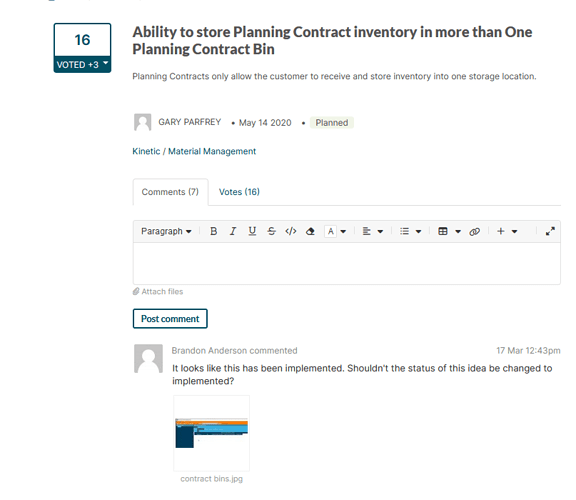This screenshot has height=500, width=576.
Task: Expand editor to fullscreen
Action: (550, 231)
